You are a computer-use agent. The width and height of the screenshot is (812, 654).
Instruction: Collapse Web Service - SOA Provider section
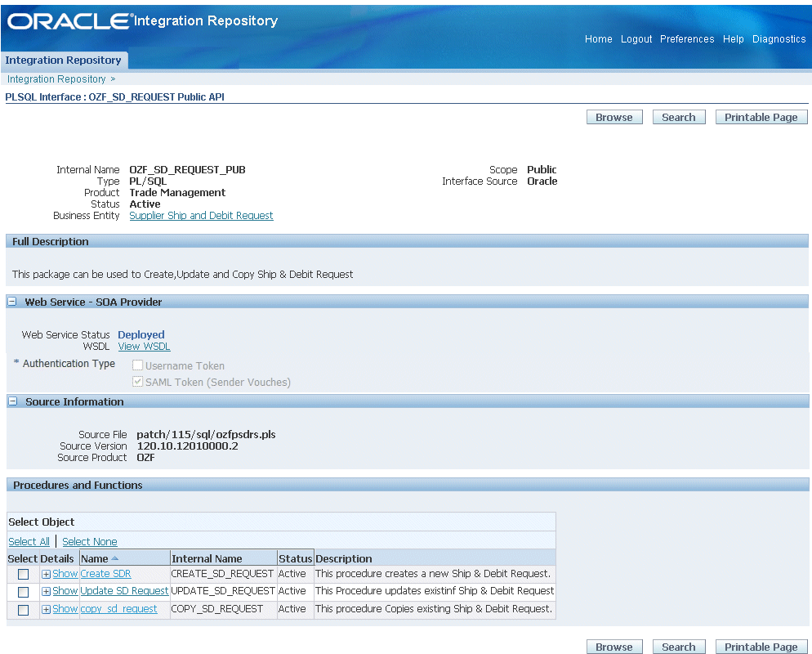[13, 301]
